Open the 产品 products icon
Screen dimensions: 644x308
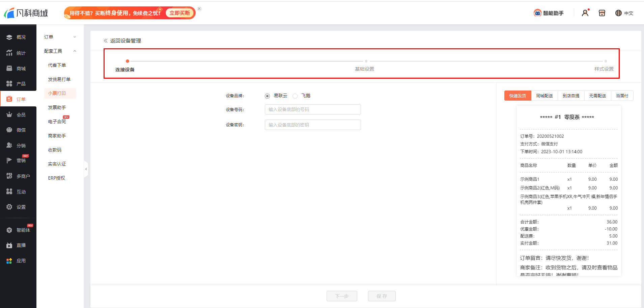(x=9, y=84)
